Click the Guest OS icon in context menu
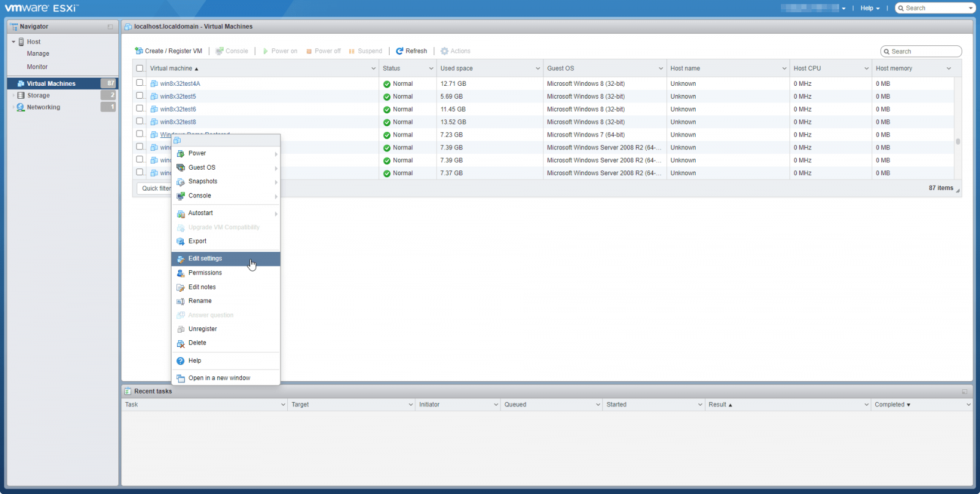The image size is (980, 494). pyautogui.click(x=181, y=167)
